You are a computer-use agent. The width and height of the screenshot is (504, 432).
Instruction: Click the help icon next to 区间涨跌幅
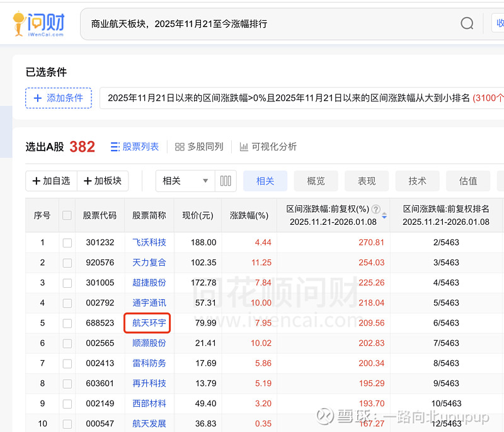376,209
